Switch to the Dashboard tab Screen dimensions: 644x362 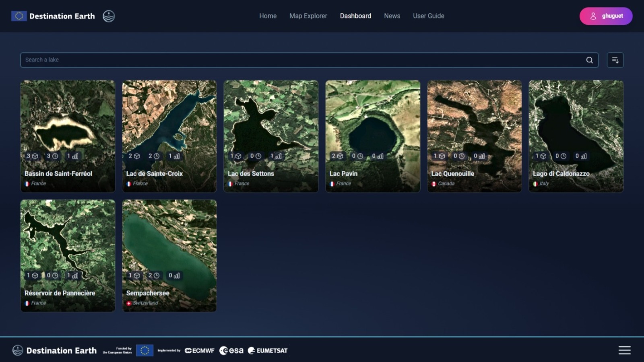tap(355, 16)
